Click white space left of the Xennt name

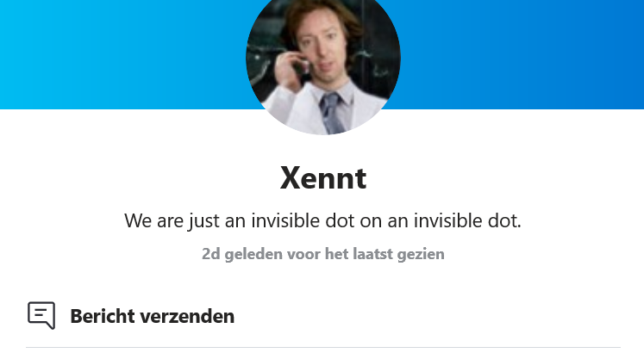[140, 178]
